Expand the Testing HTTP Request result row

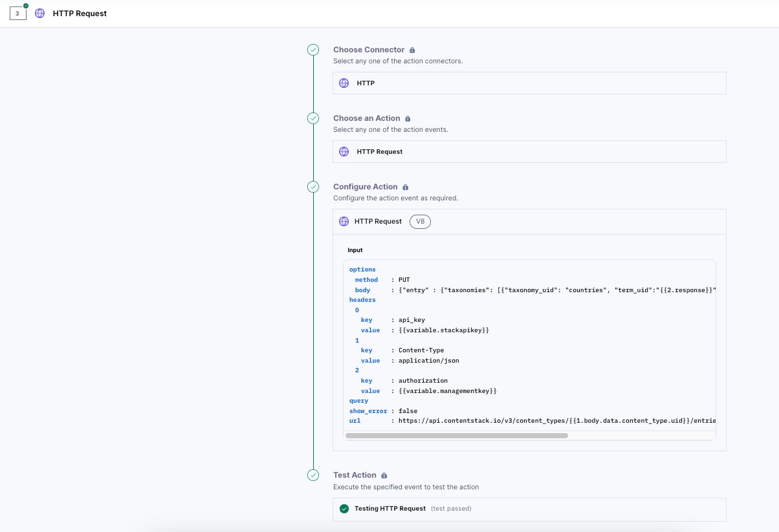point(529,509)
